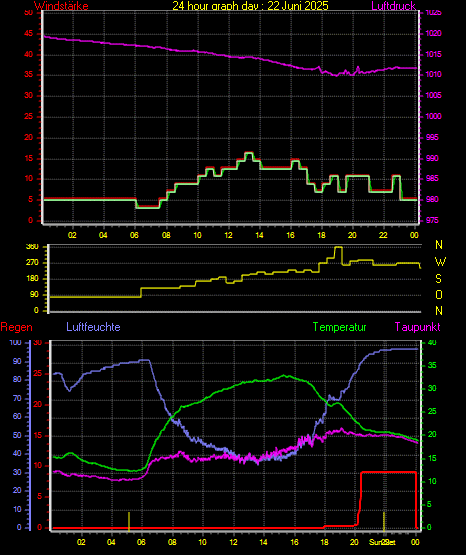Click the 50 humidity axis value

click(x=17, y=435)
